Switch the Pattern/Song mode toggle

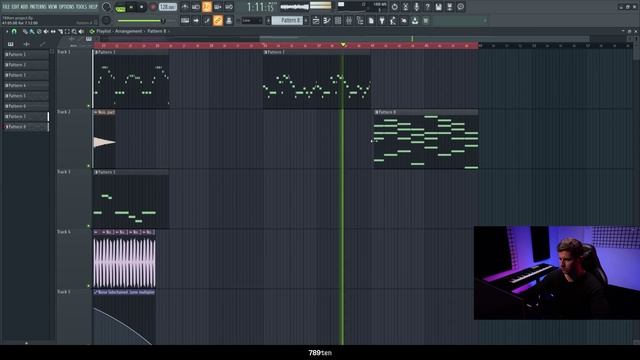click(120, 7)
